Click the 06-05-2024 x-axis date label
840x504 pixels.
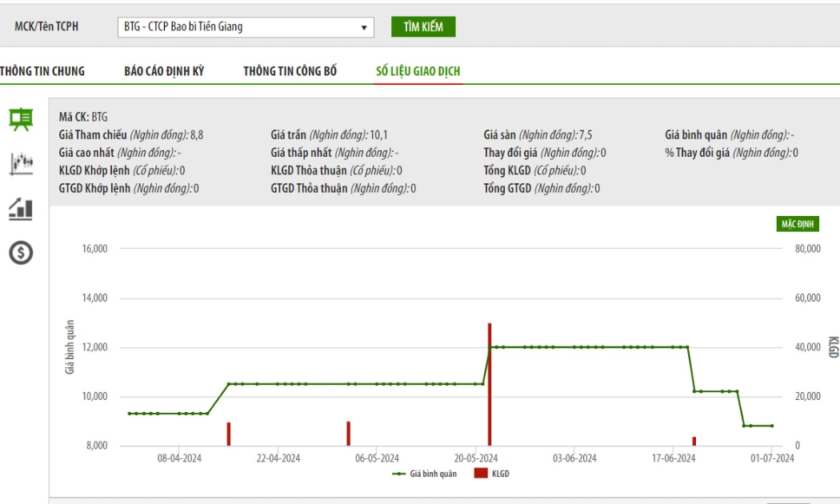(x=377, y=458)
